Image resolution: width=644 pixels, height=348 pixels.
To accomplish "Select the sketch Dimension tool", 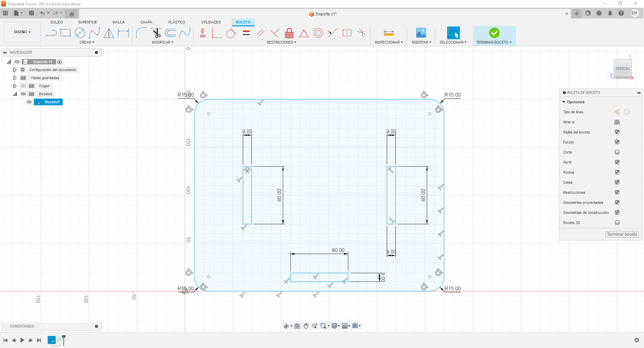I will (123, 33).
